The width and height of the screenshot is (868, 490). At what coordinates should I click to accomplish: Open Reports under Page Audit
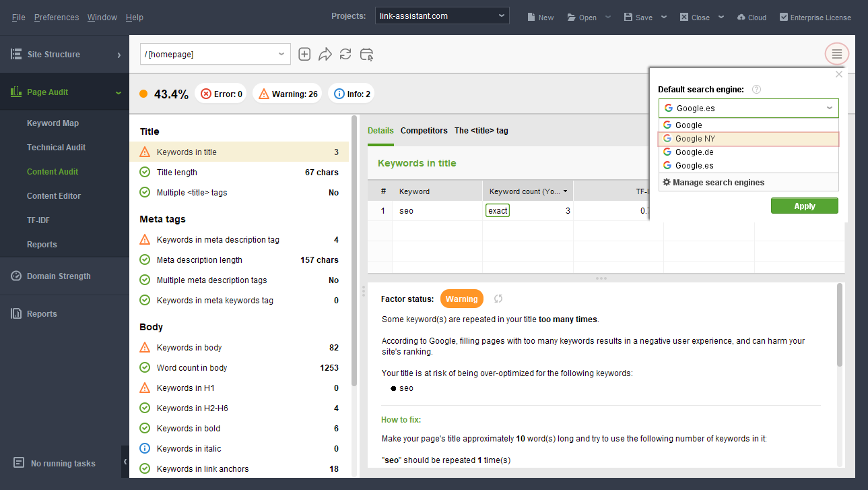pyautogui.click(x=42, y=245)
